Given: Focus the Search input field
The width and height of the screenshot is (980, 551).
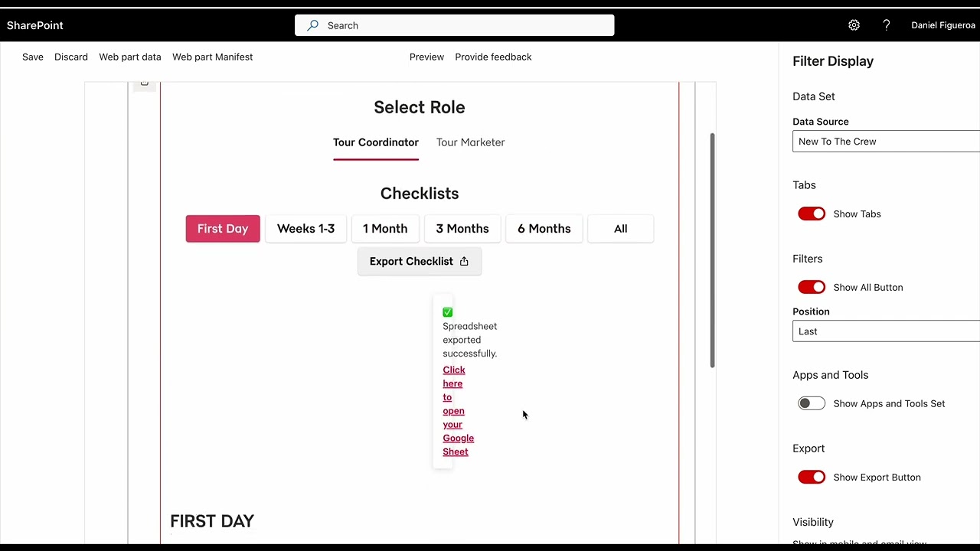Looking at the screenshot, I should coord(455,25).
